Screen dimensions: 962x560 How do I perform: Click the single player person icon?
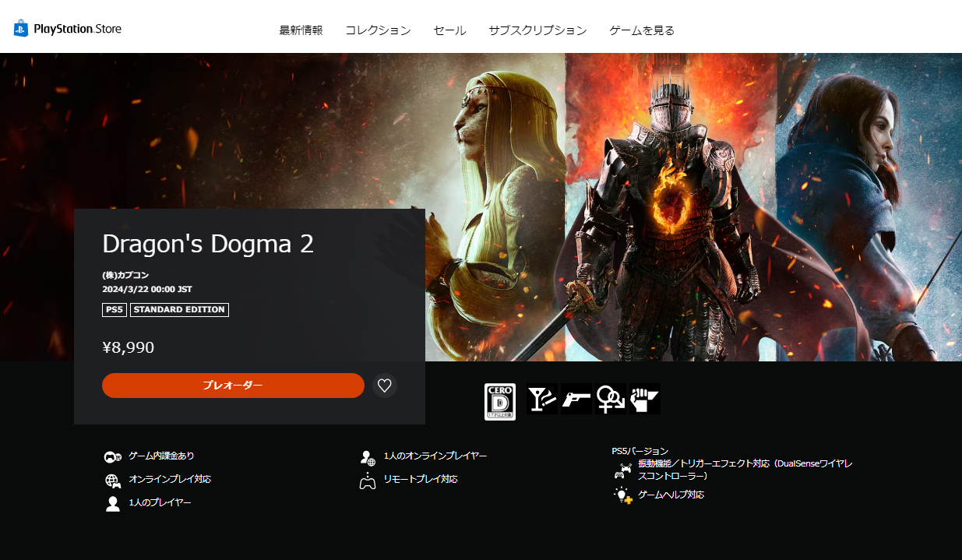pos(113,504)
